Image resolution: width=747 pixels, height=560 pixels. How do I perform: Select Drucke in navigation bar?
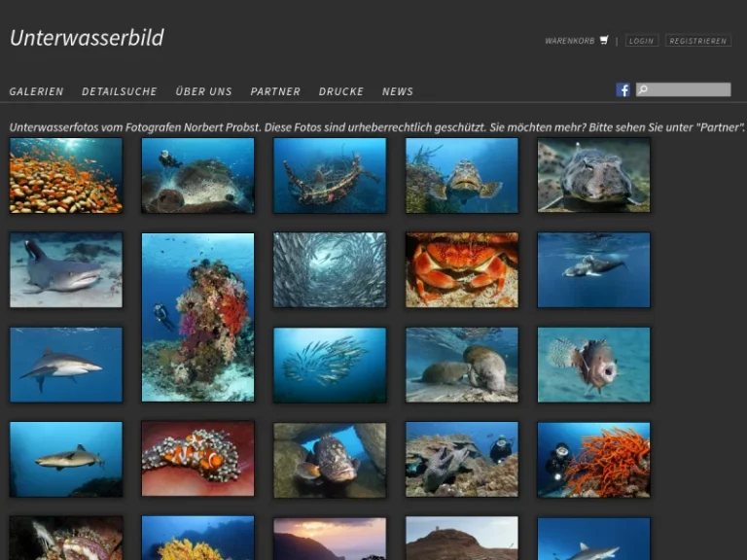[x=340, y=91]
